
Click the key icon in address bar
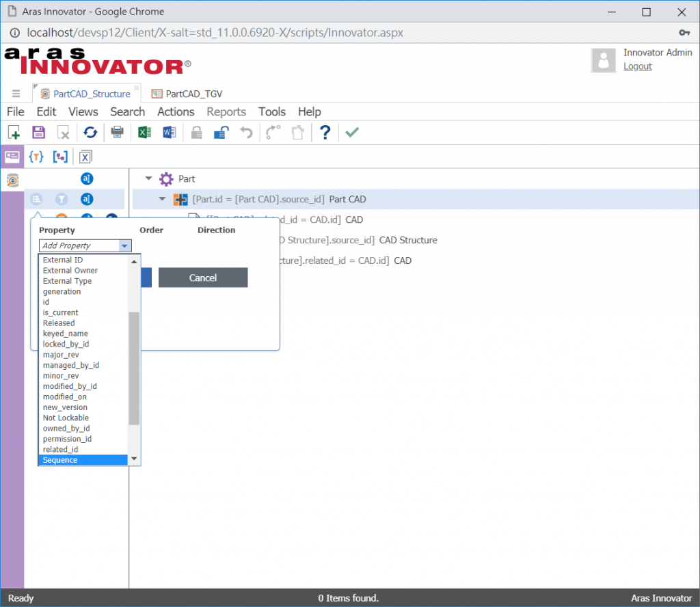(x=684, y=33)
